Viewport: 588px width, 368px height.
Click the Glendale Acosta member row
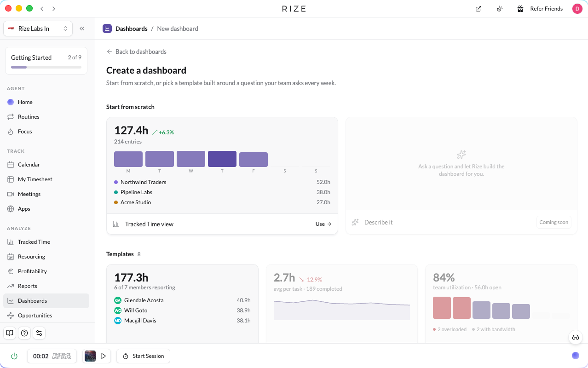[182, 300]
